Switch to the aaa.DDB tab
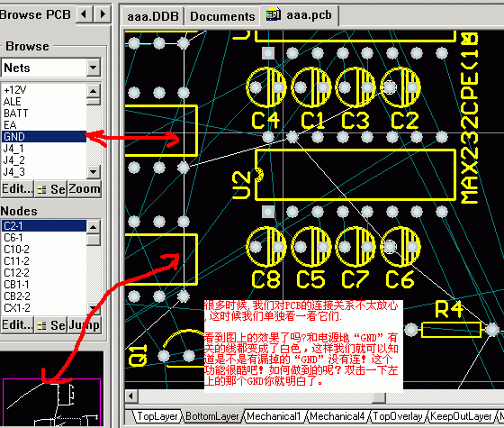 [153, 16]
